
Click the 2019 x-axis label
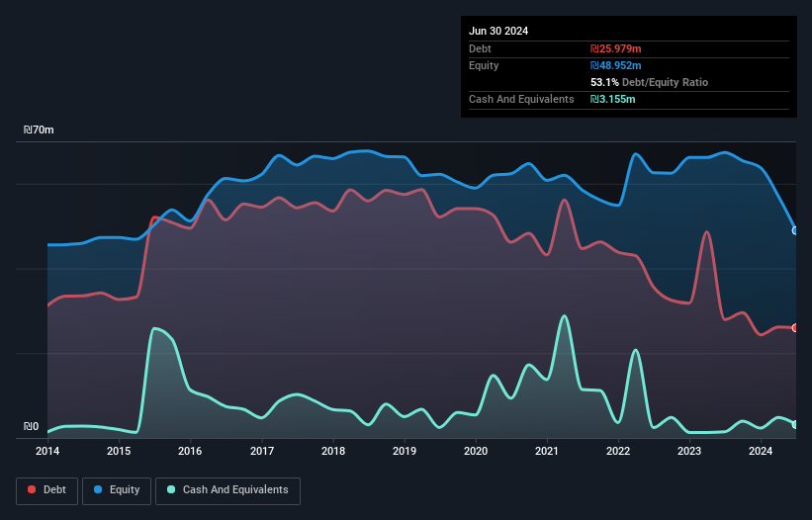point(405,451)
